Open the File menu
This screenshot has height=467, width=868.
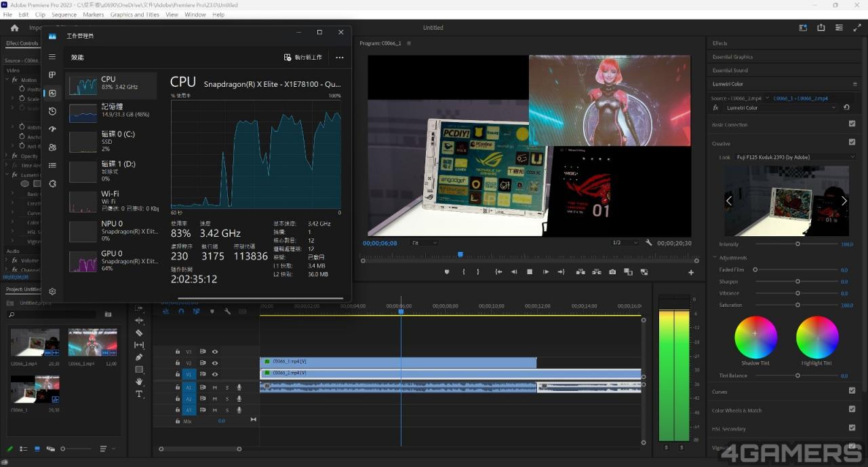click(x=7, y=14)
